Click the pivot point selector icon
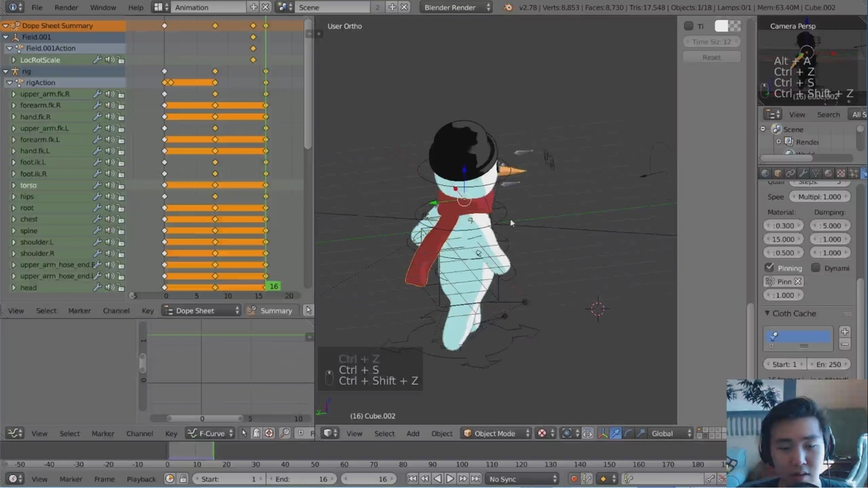This screenshot has width=868, height=488. pyautogui.click(x=567, y=434)
